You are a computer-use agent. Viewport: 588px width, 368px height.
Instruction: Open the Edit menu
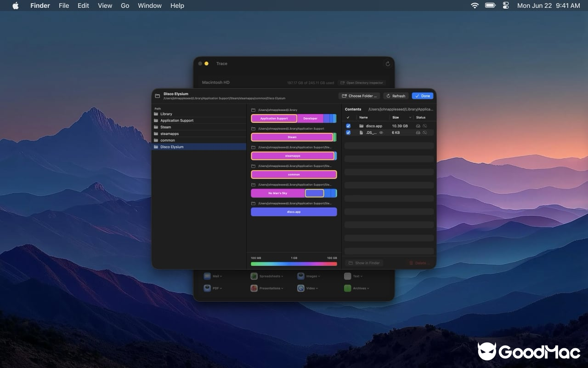coord(83,6)
